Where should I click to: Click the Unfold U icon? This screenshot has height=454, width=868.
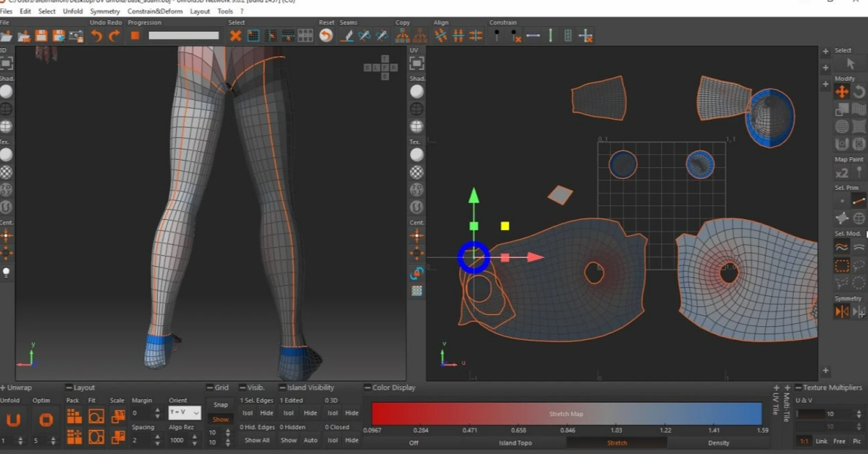click(13, 420)
